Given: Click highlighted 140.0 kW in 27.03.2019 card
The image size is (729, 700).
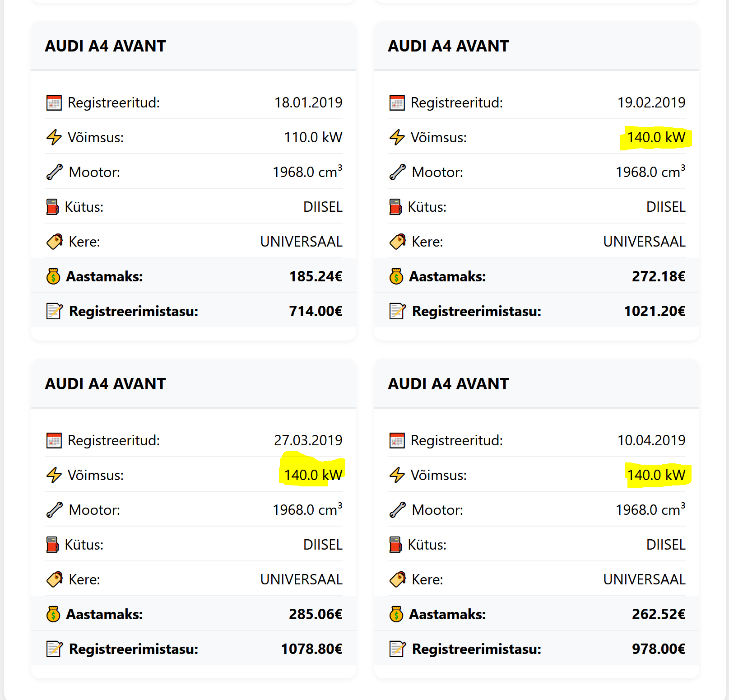Looking at the screenshot, I should pos(313,475).
